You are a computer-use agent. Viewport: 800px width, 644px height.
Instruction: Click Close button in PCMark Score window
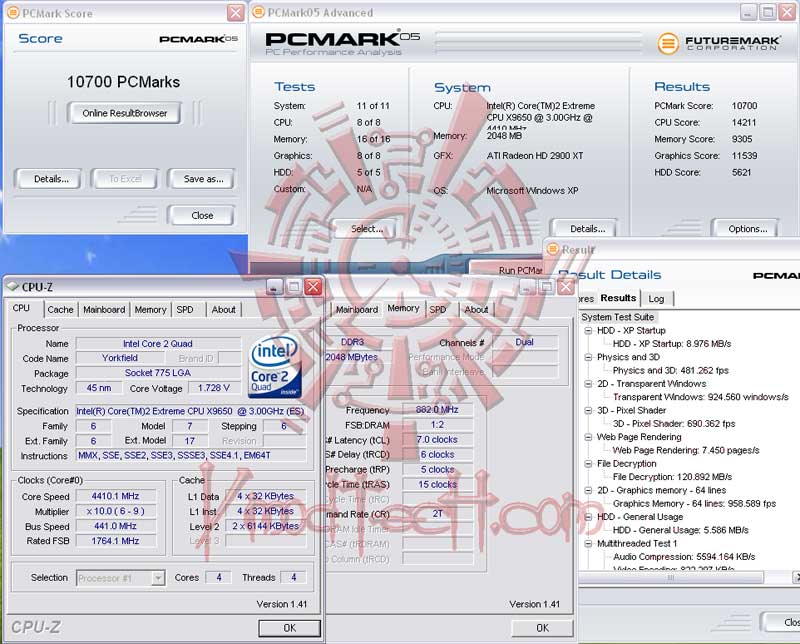click(x=202, y=215)
